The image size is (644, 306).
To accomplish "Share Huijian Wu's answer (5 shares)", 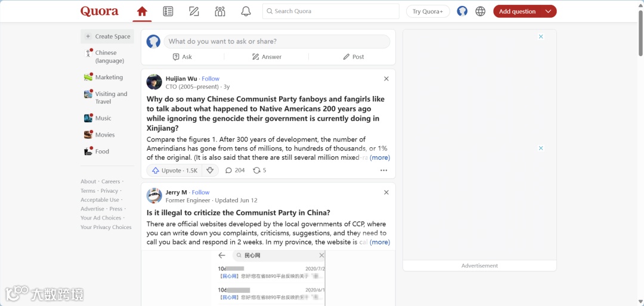I will tap(259, 171).
